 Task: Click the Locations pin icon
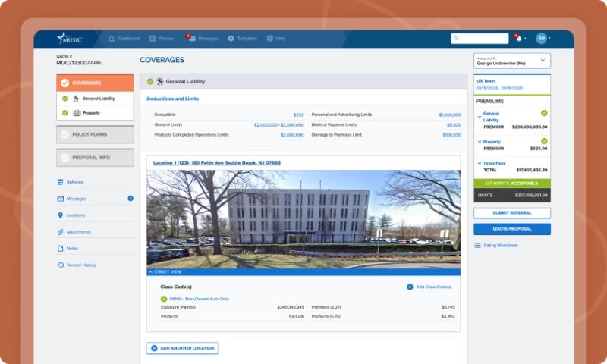(x=61, y=215)
